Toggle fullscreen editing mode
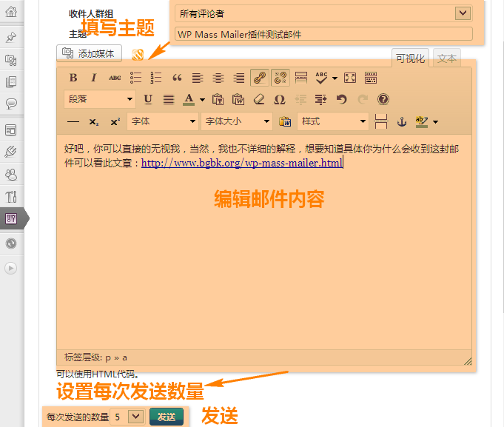Viewport: 504px width, 427px height. tap(350, 78)
